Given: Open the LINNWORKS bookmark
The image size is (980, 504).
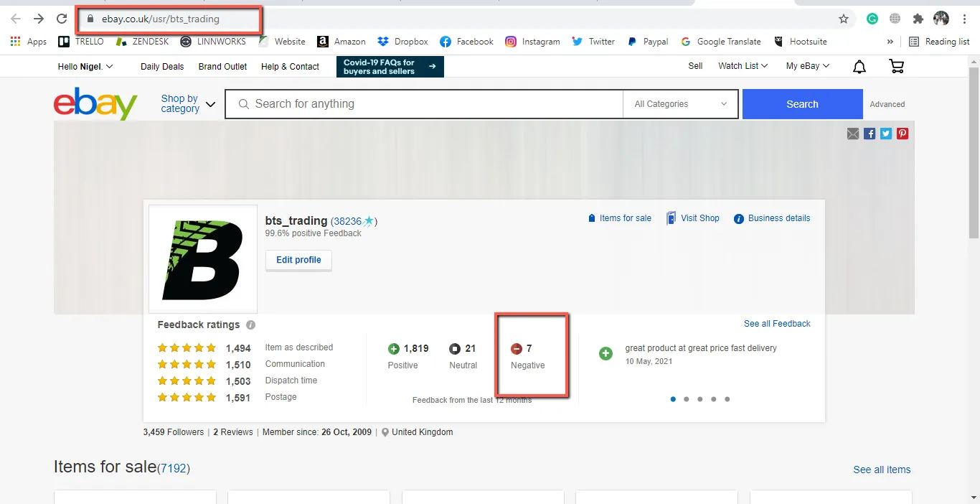Looking at the screenshot, I should pos(213,42).
